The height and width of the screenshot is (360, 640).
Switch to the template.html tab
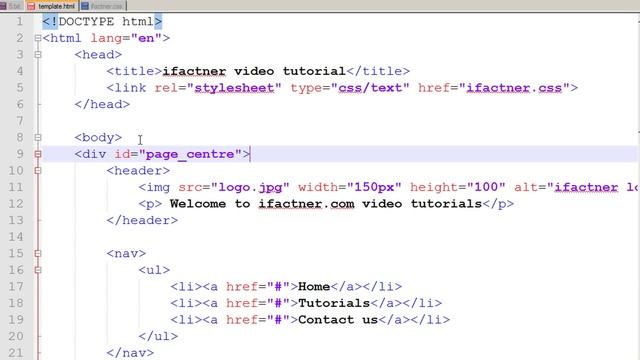tap(51, 6)
